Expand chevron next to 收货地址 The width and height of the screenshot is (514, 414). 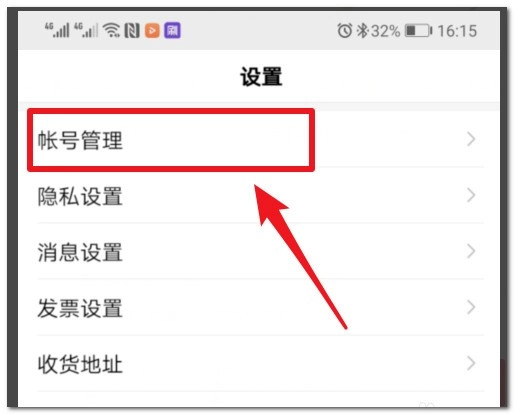pyautogui.click(x=471, y=363)
